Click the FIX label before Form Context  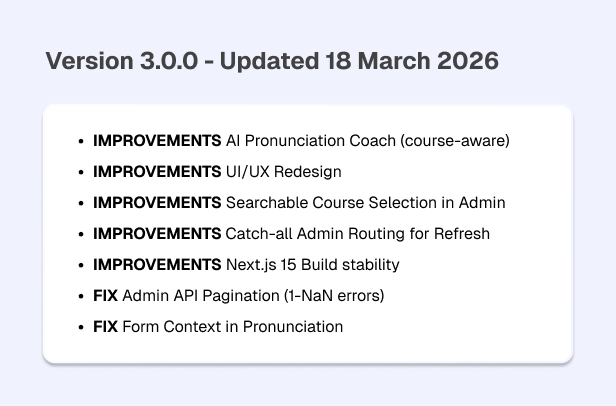pos(105,327)
